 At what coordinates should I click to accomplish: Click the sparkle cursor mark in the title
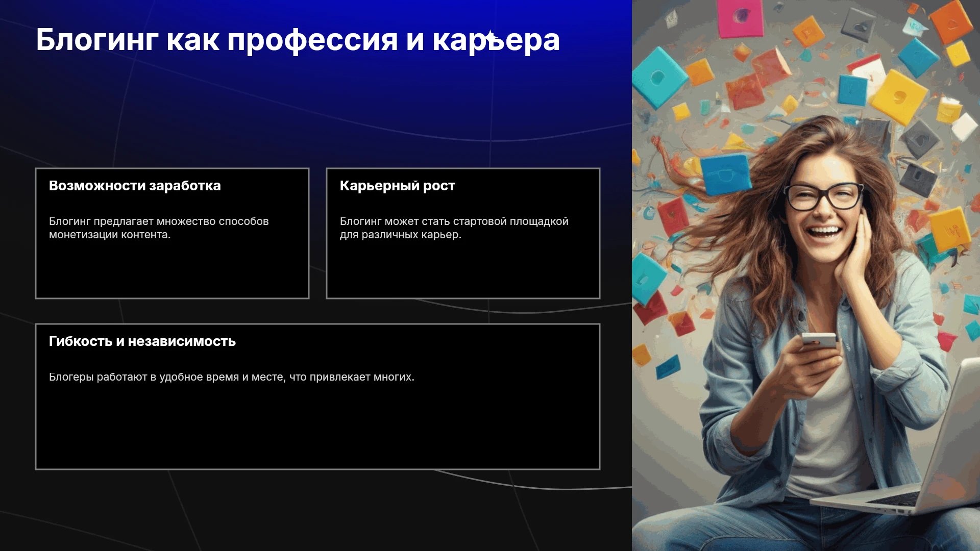click(x=490, y=37)
